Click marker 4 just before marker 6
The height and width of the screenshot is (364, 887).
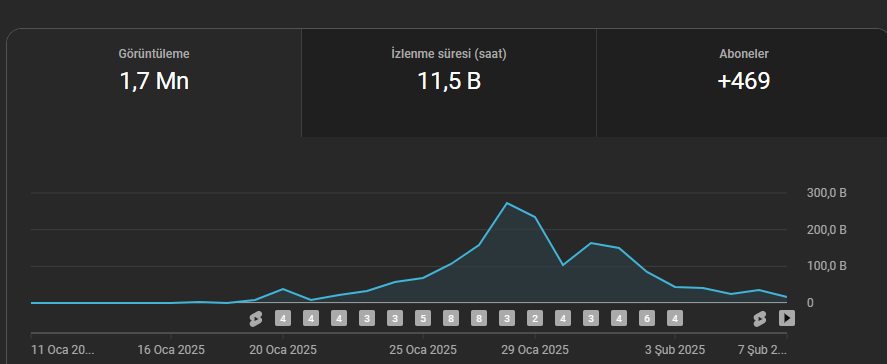click(619, 318)
